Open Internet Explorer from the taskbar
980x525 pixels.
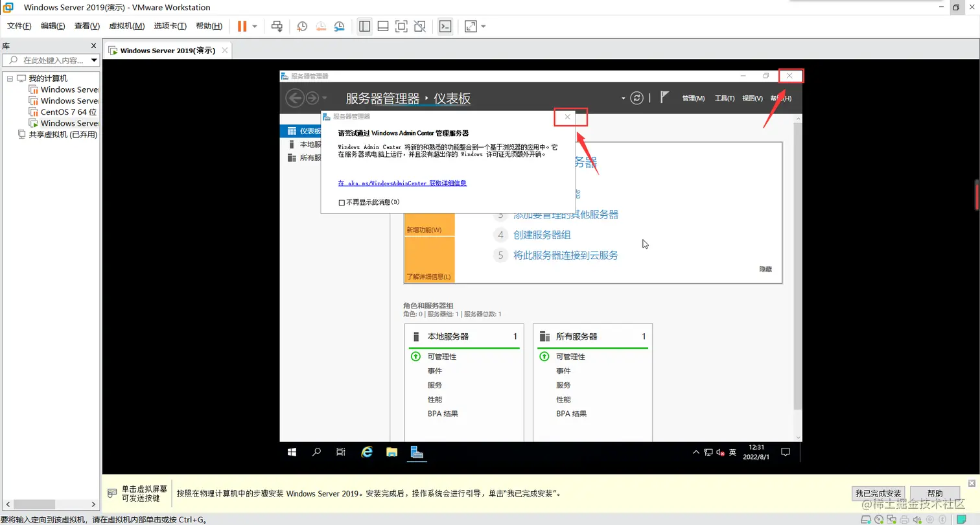pyautogui.click(x=367, y=452)
